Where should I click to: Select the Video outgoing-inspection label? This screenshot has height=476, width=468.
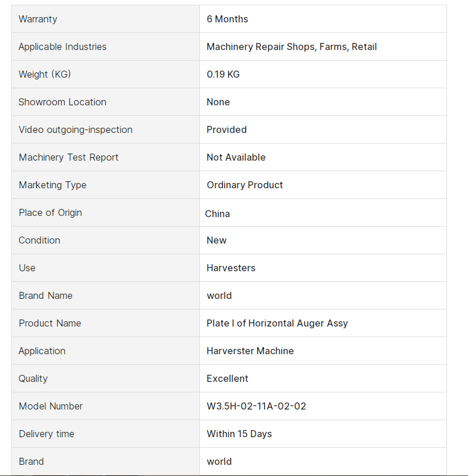point(75,129)
